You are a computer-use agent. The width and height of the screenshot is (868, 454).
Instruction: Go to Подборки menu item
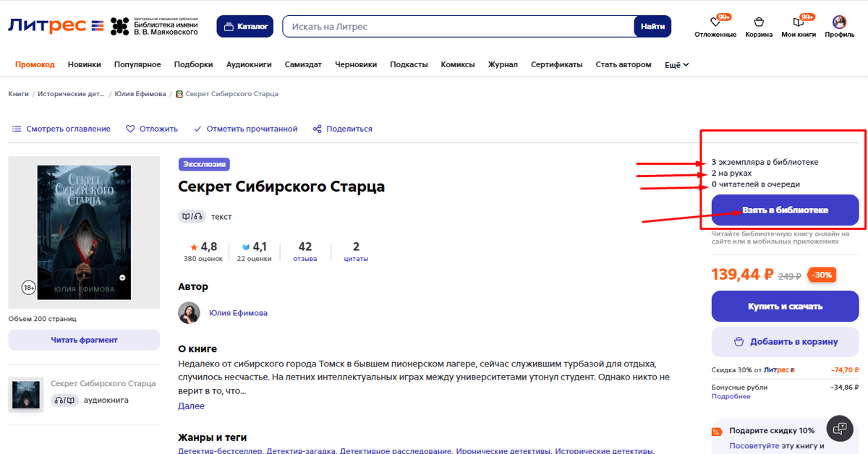(193, 64)
